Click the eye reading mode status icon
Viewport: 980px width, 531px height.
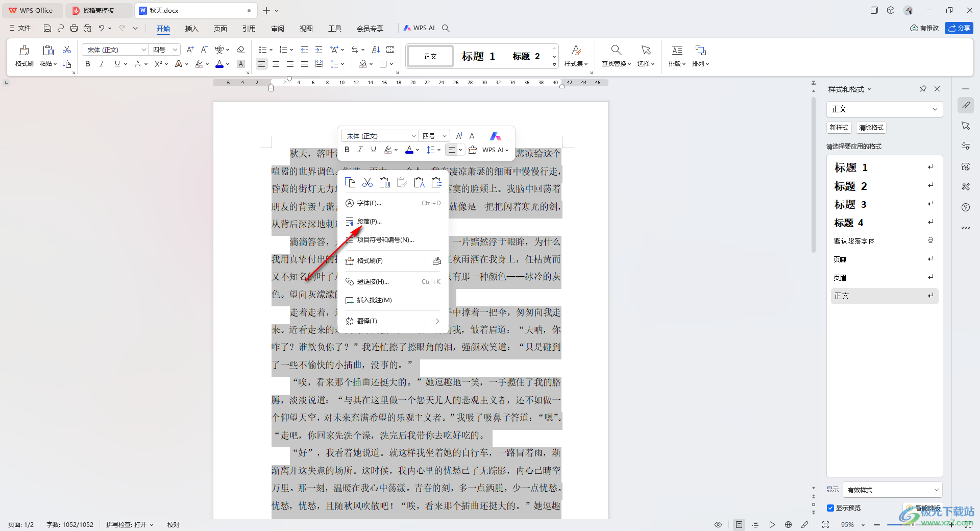[718, 525]
